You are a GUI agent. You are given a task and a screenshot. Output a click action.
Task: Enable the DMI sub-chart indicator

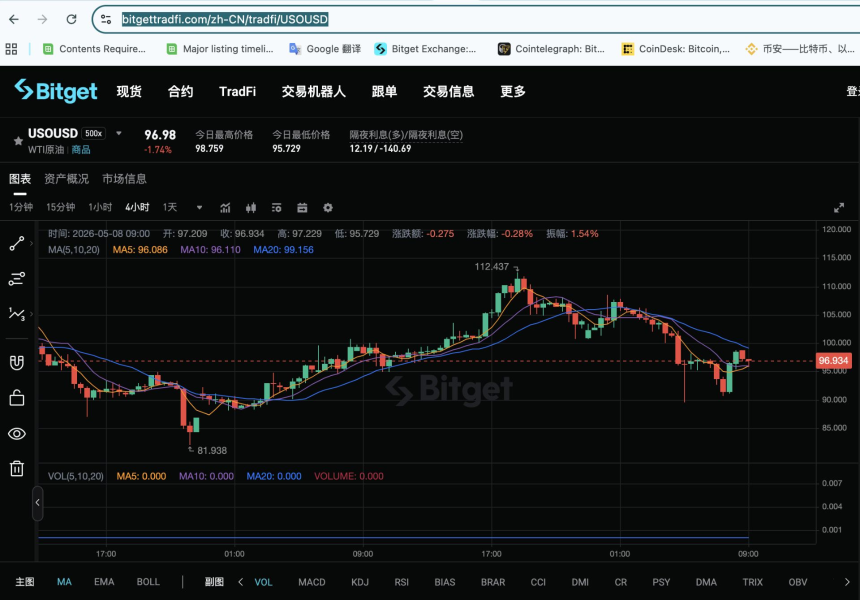580,582
